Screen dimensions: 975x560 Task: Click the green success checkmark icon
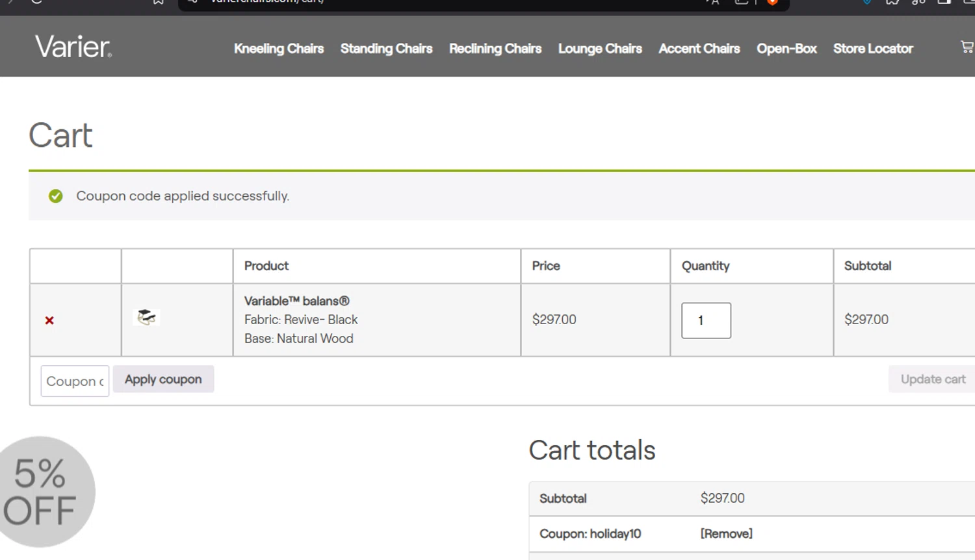56,196
